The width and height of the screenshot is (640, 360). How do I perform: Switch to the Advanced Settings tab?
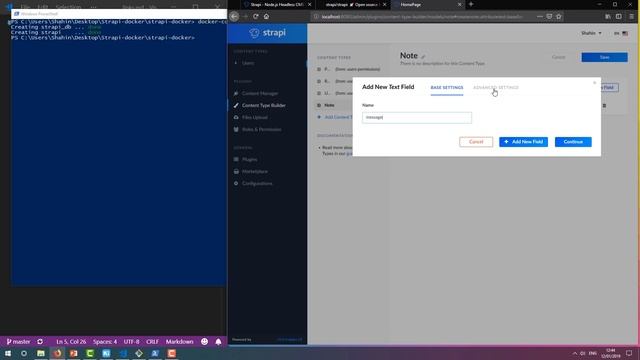coord(496,87)
